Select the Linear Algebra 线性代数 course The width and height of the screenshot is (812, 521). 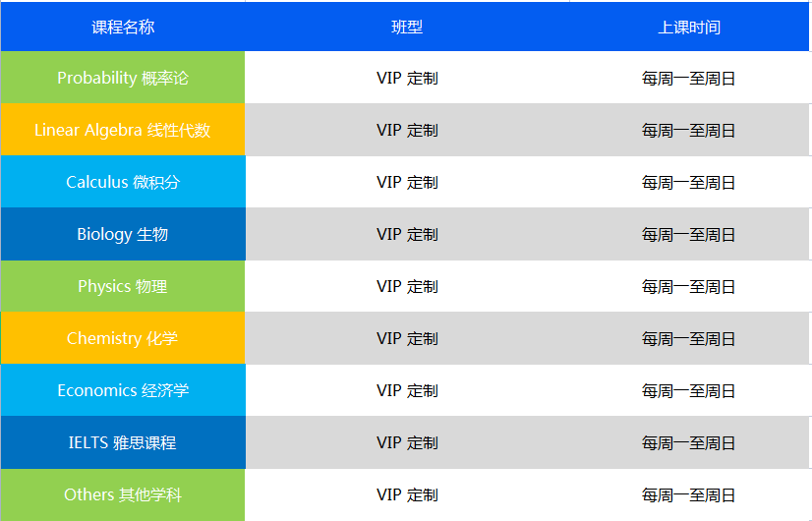tap(123, 130)
